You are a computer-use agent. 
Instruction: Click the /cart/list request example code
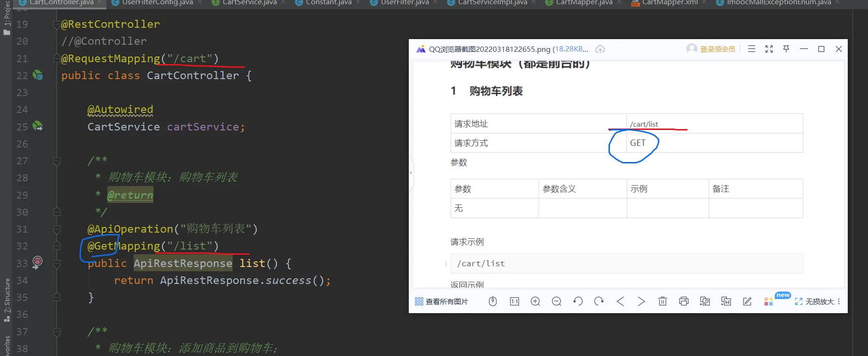pyautogui.click(x=481, y=263)
